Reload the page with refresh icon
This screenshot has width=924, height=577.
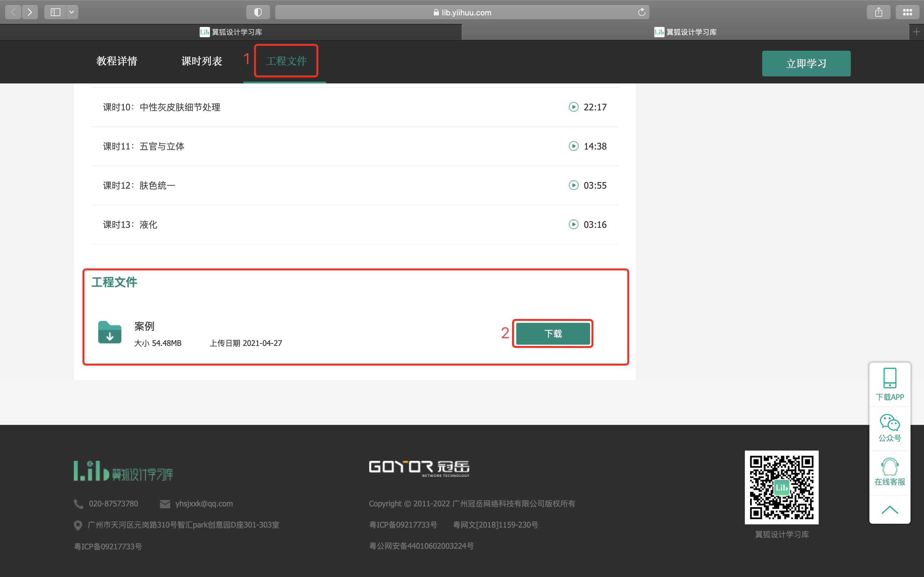[x=641, y=12]
